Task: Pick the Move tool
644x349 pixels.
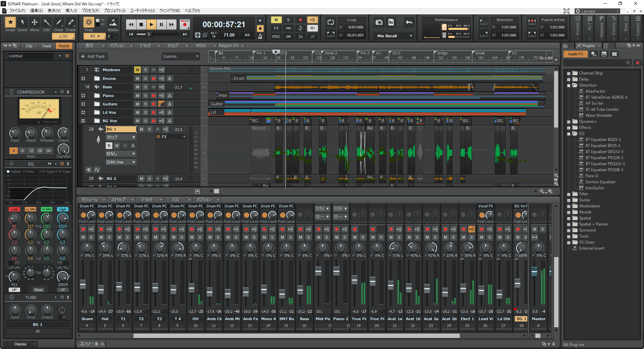Action: 35,22
